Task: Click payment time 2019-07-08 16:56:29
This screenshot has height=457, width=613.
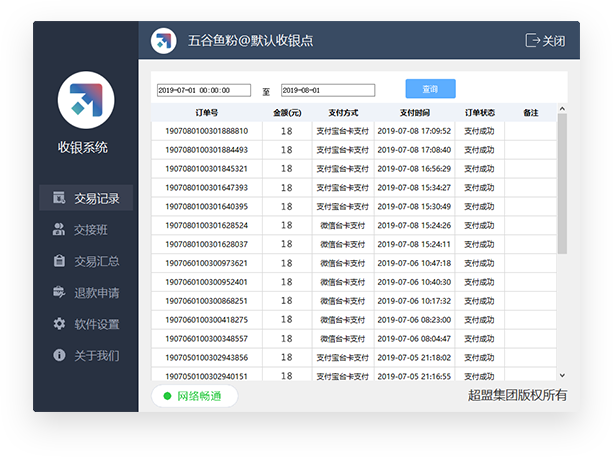Action: (x=414, y=168)
